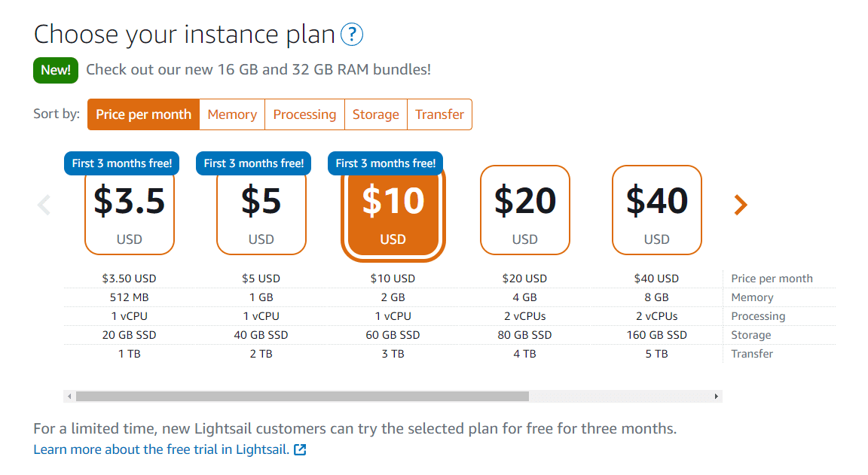868x475 pixels.
Task: Click the right arrow to see more plans
Action: [x=740, y=205]
